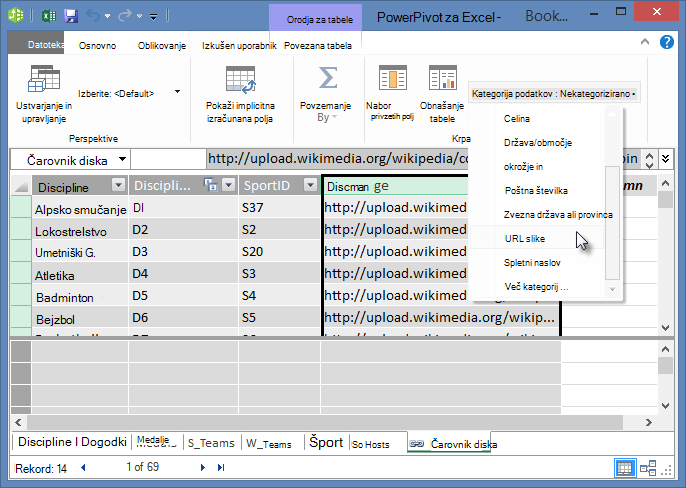Open the Medalje sheet tab
The width and height of the screenshot is (686, 488).
pos(155,442)
